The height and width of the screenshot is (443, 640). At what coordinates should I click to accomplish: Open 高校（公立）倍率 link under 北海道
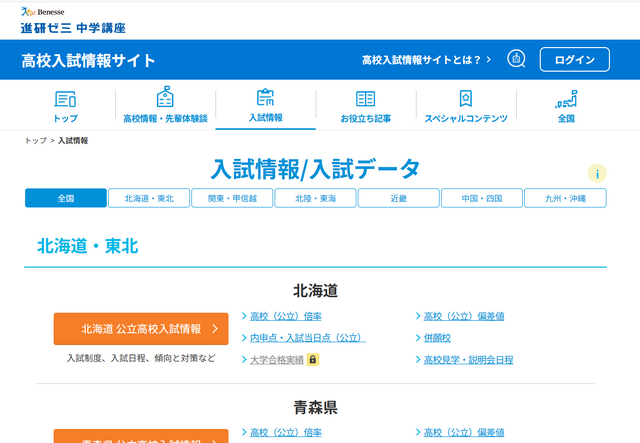285,316
